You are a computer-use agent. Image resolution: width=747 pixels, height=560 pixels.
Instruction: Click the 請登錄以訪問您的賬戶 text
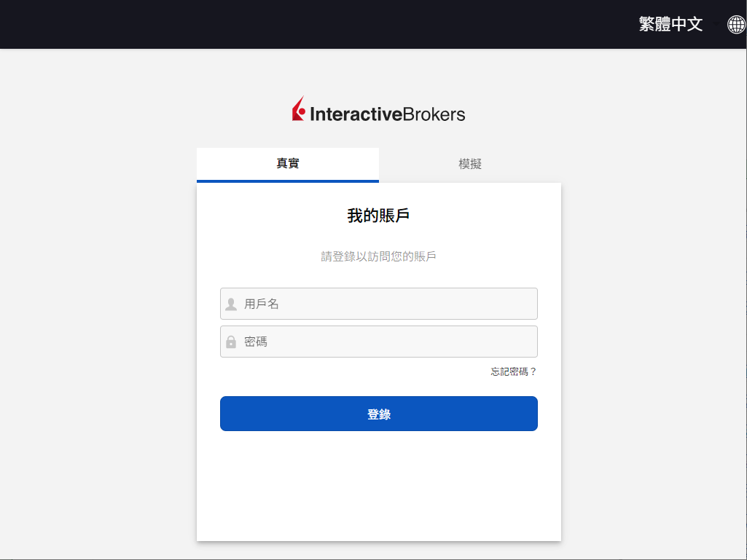coord(379,256)
